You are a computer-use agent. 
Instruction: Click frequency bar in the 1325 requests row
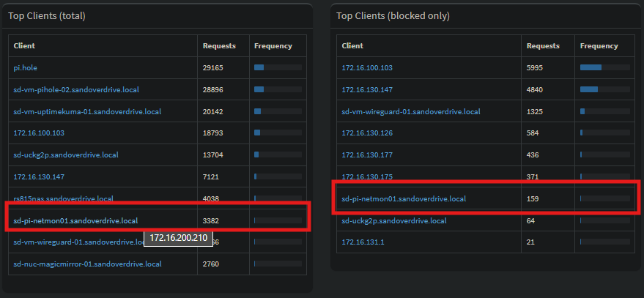(x=605, y=111)
